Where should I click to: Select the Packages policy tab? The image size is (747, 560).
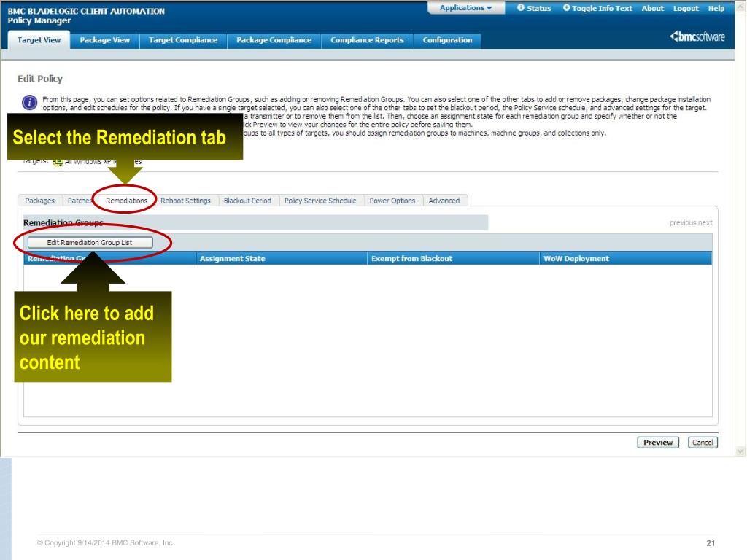point(39,201)
